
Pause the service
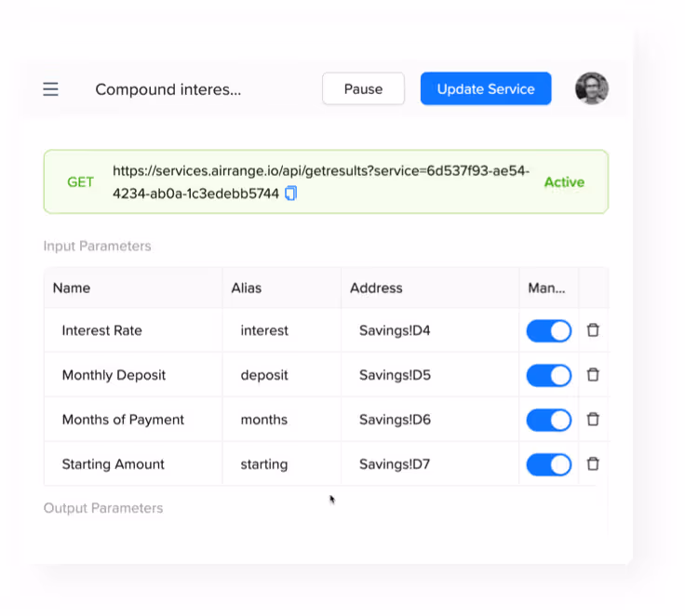(x=363, y=89)
